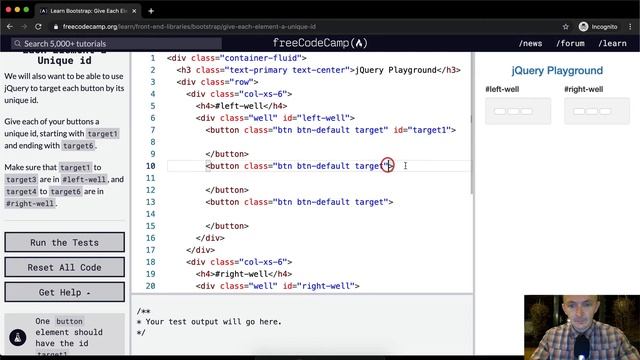This screenshot has width=640, height=360.
Task: Click the address bar URL
Action: [x=189, y=27]
